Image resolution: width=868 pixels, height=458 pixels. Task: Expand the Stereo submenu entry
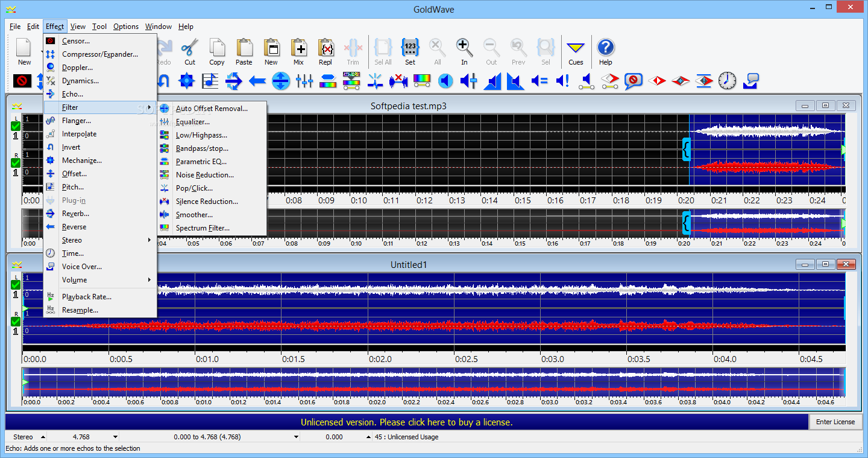[x=99, y=240]
